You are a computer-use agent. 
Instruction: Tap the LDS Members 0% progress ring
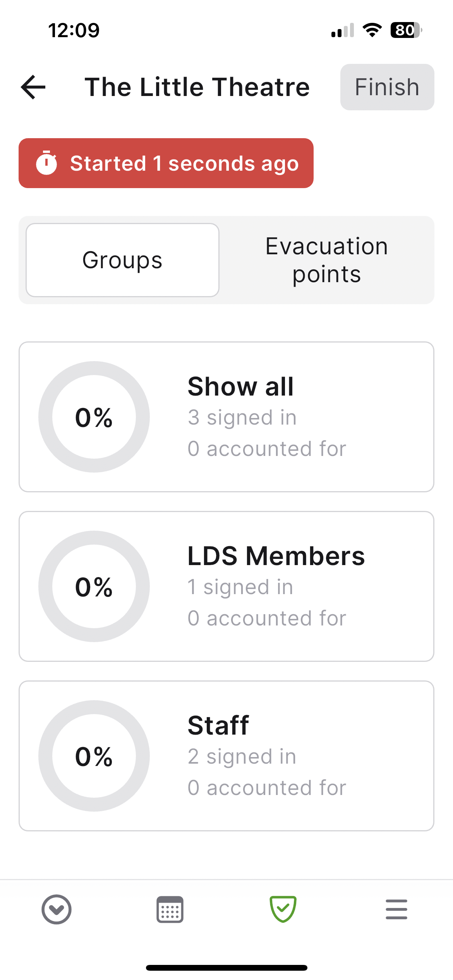click(x=94, y=586)
